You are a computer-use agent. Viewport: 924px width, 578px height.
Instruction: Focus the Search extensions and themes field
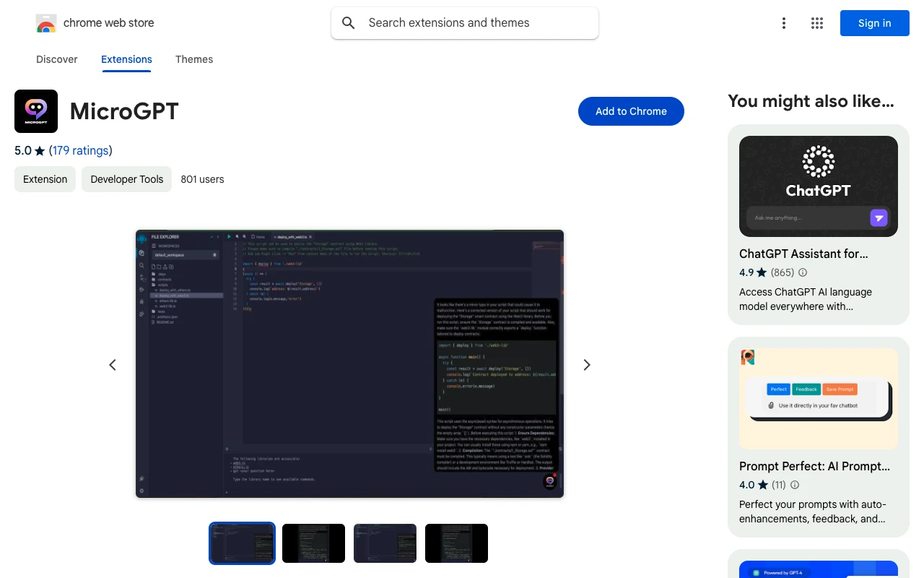(x=476, y=23)
